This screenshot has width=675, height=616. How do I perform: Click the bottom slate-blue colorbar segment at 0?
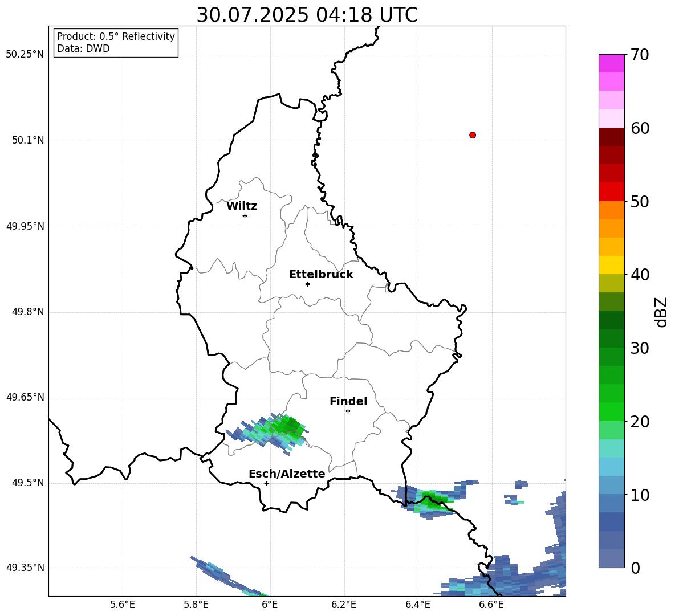tap(611, 559)
